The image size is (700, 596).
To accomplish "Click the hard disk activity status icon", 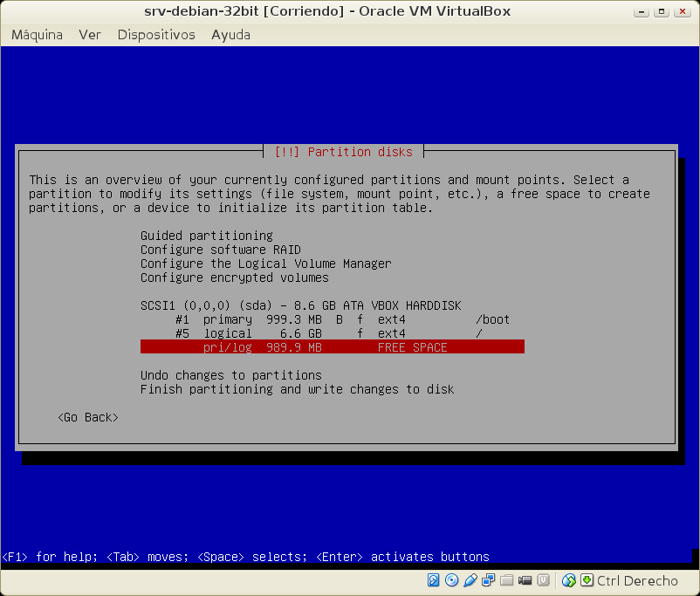I will (434, 580).
